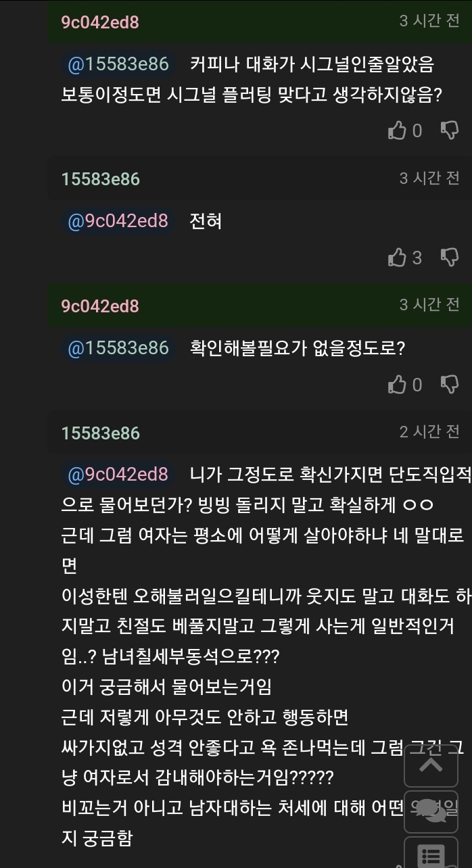Open 15583e86 author name above 전혀 reply
The image size is (472, 868).
pos(100,179)
